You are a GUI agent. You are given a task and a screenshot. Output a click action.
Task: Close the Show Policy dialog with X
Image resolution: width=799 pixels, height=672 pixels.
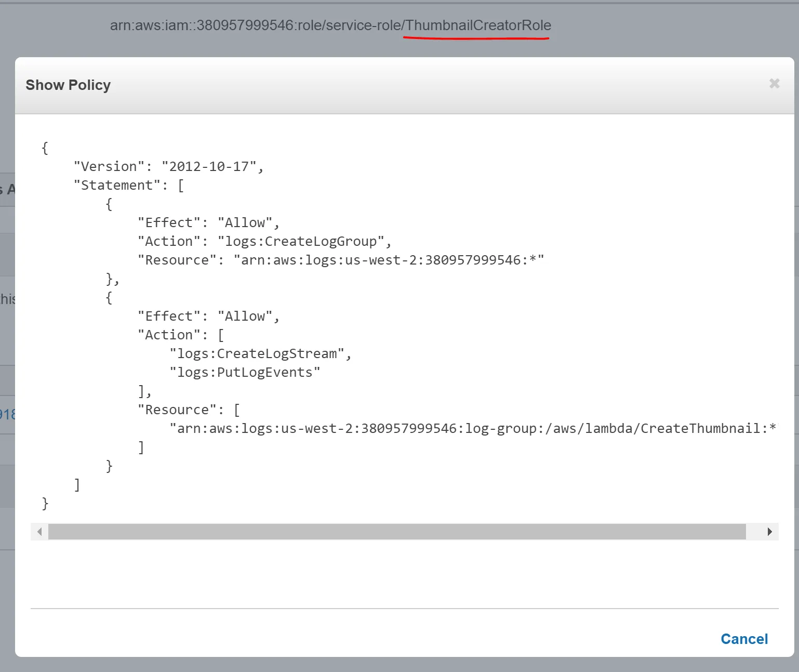point(774,84)
